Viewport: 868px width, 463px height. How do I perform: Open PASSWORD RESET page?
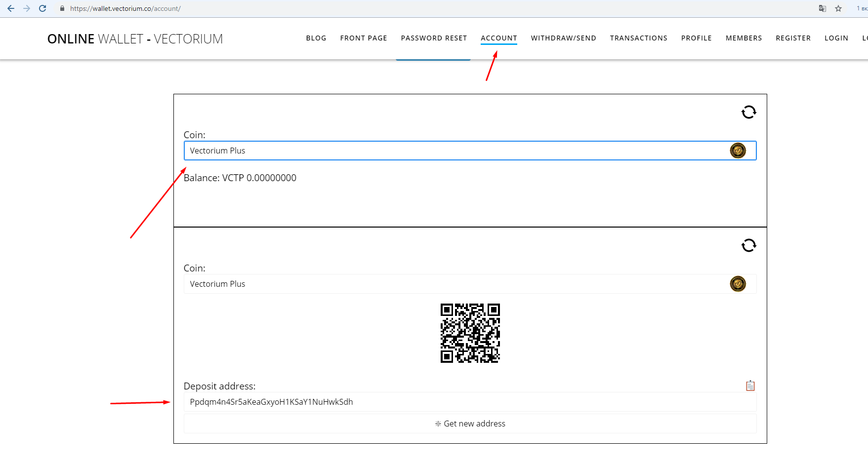434,38
